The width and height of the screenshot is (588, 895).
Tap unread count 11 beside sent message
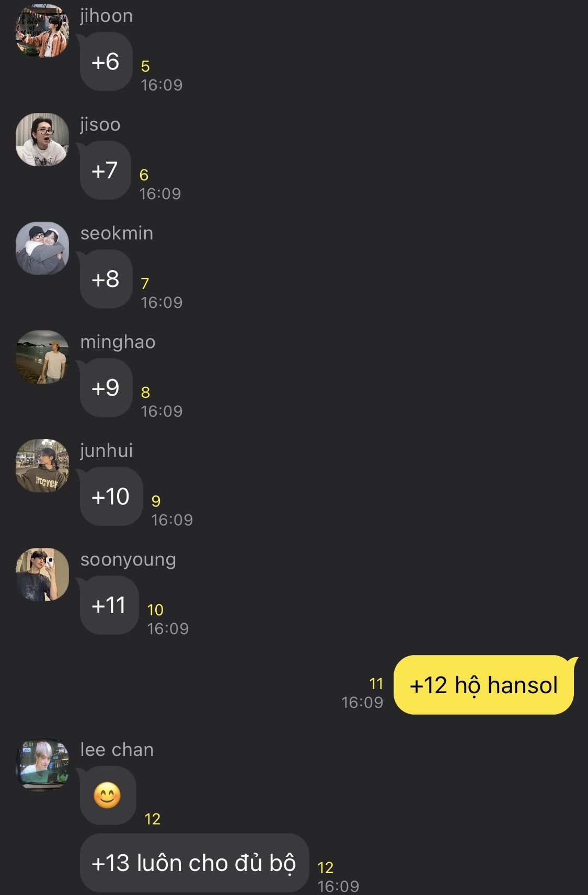click(x=376, y=684)
